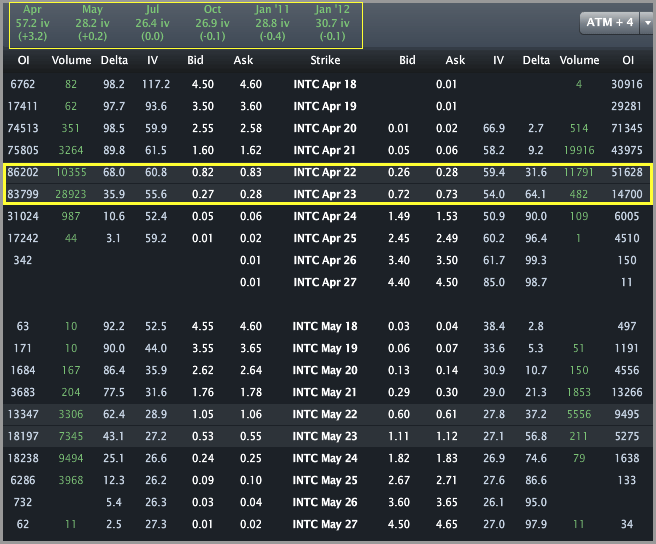This screenshot has width=656, height=544.
Task: Click the INTC May 26 strike
Action: [x=325, y=502]
